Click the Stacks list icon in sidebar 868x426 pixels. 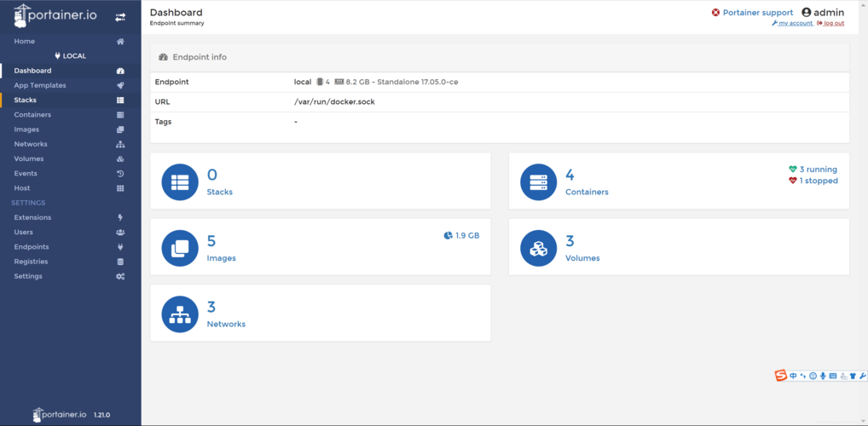[x=120, y=101]
